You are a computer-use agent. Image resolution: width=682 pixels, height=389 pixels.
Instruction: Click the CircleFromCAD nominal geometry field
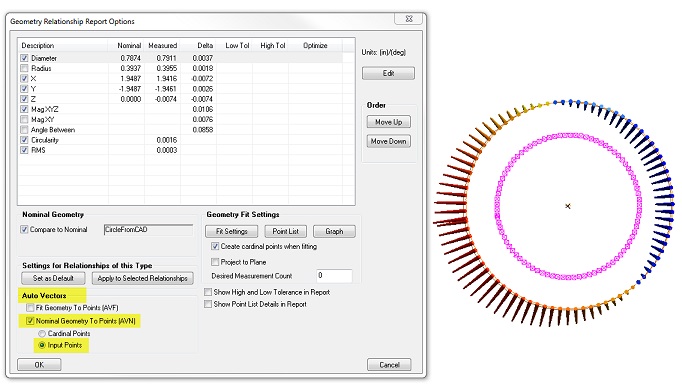click(x=148, y=230)
